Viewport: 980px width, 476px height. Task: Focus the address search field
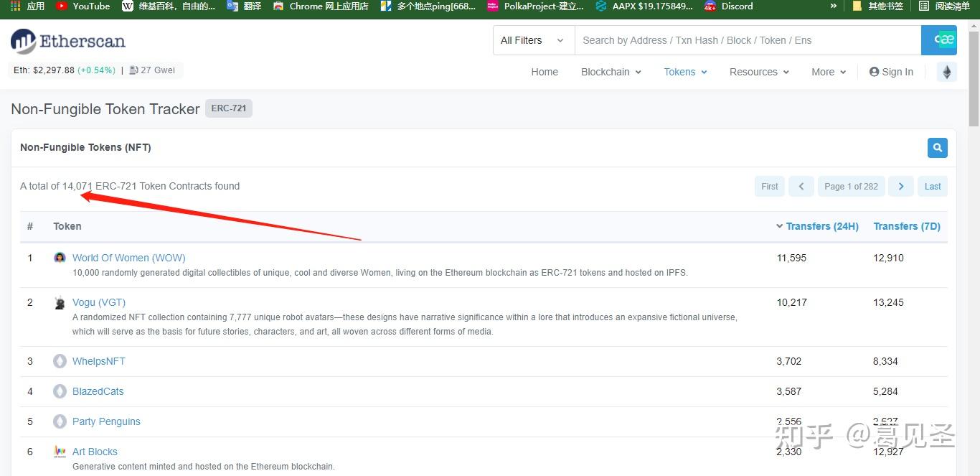pos(748,40)
